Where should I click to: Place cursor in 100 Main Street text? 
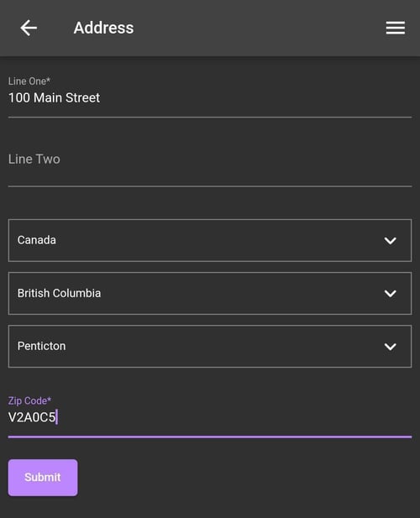pos(55,97)
